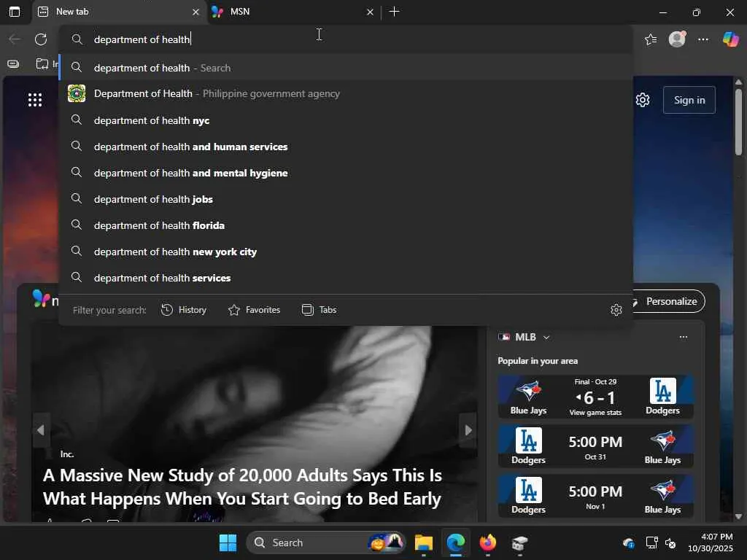
Task: Open Dodgers vs Blue Jays Nov 1 game
Action: (x=595, y=496)
